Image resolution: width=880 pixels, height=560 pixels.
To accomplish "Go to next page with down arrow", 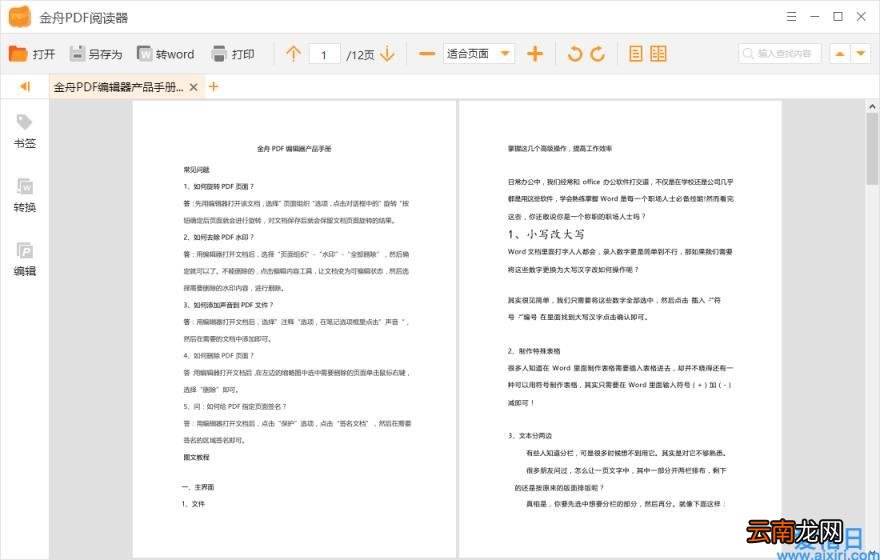I will (x=387, y=54).
